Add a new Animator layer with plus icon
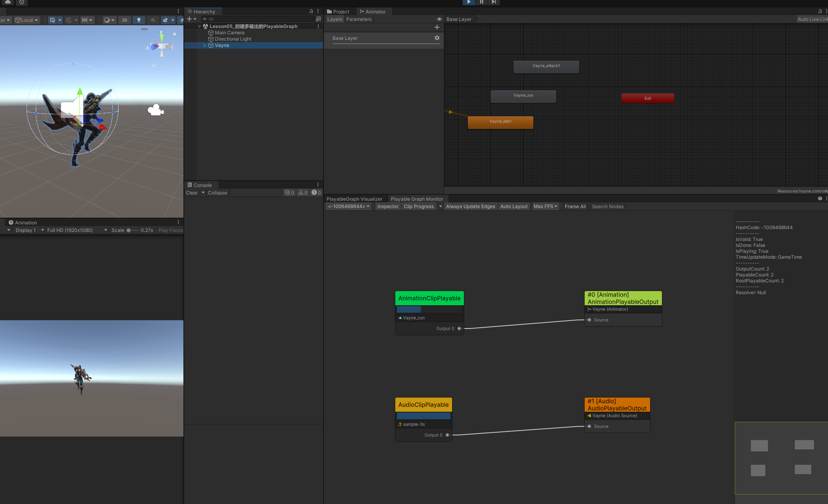 [x=437, y=27]
